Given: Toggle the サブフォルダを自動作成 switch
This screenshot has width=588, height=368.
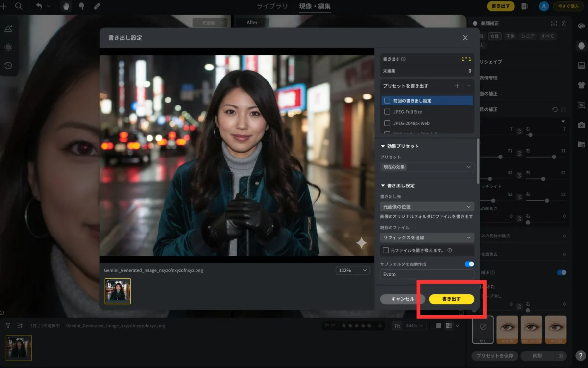Looking at the screenshot, I should (469, 264).
